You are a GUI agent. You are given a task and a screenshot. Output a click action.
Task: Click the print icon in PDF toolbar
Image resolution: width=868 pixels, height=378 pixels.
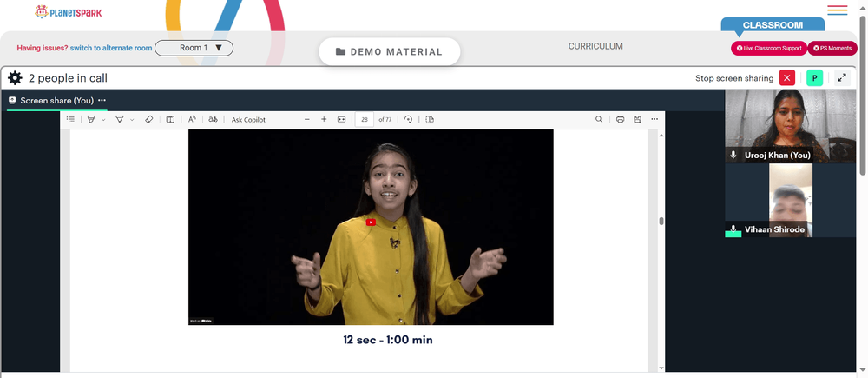[620, 119]
